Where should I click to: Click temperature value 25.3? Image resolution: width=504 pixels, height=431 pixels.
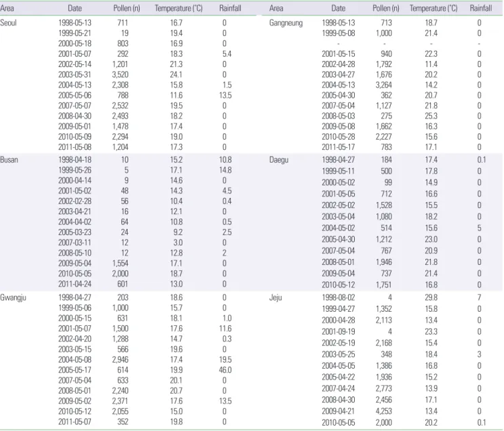pyautogui.click(x=431, y=116)
